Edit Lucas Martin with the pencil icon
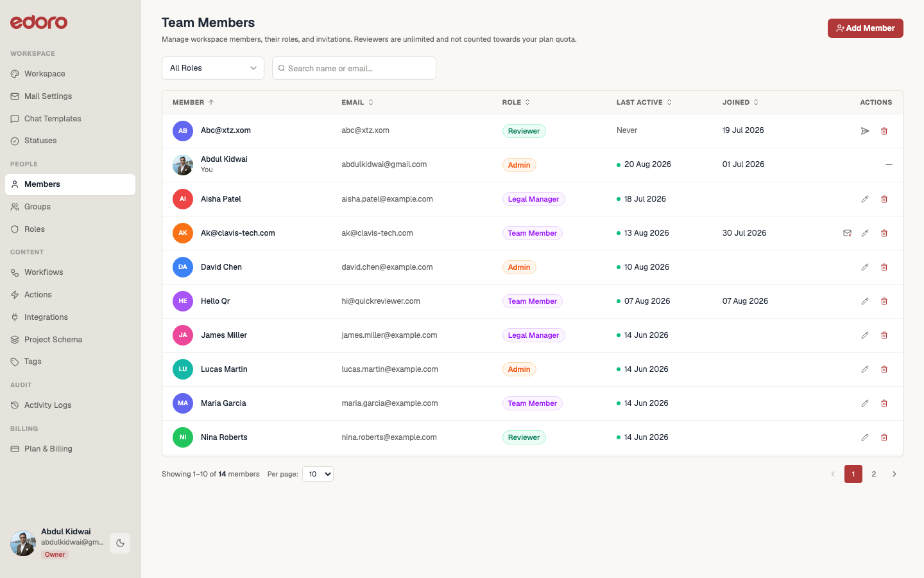The height and width of the screenshot is (578, 924). 865,369
